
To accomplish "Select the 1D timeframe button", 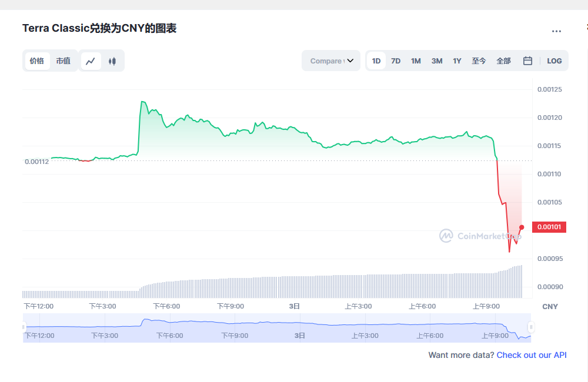I will [376, 61].
